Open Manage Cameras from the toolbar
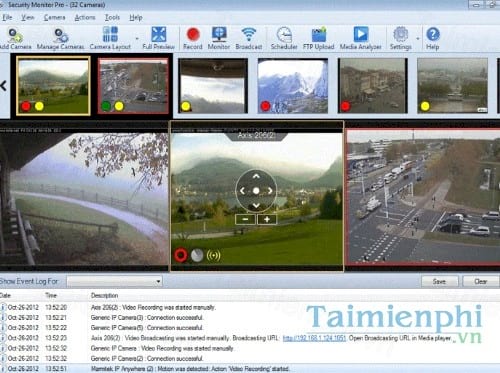500x373 pixels. click(x=60, y=39)
